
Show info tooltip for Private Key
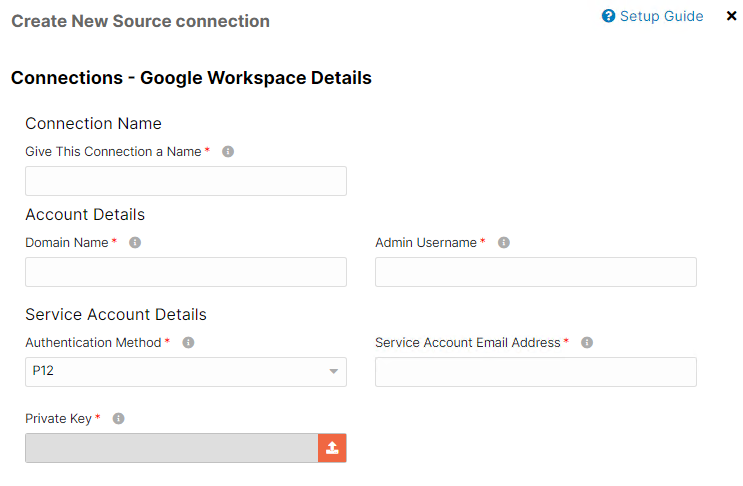[x=118, y=419]
